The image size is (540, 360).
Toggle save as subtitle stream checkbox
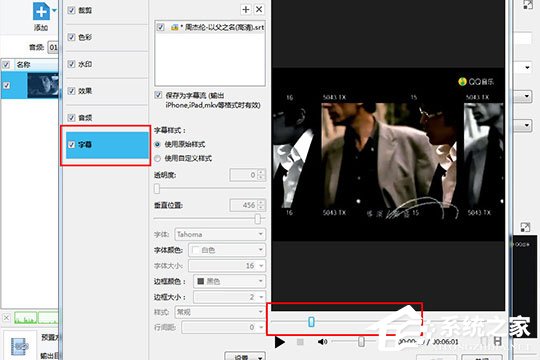158,95
